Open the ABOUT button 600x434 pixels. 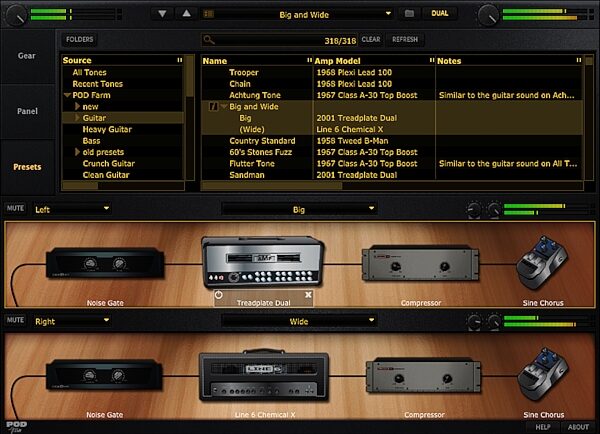(x=578, y=427)
